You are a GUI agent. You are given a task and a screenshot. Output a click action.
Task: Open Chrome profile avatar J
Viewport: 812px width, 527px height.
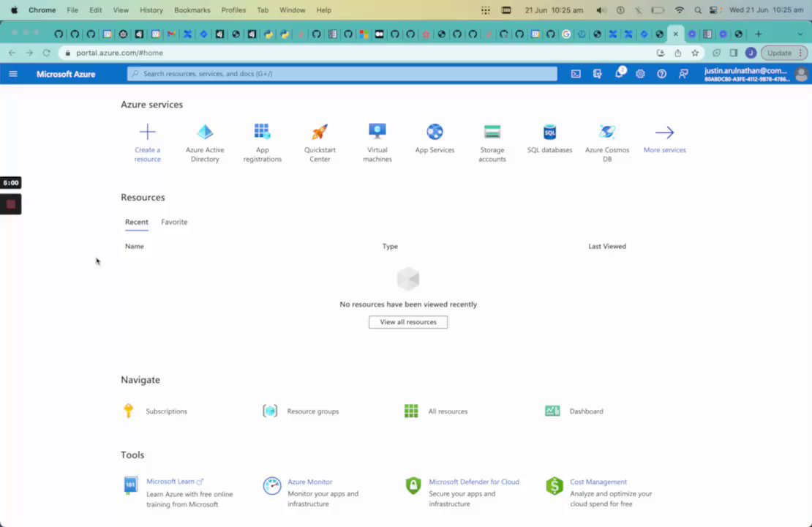(751, 53)
